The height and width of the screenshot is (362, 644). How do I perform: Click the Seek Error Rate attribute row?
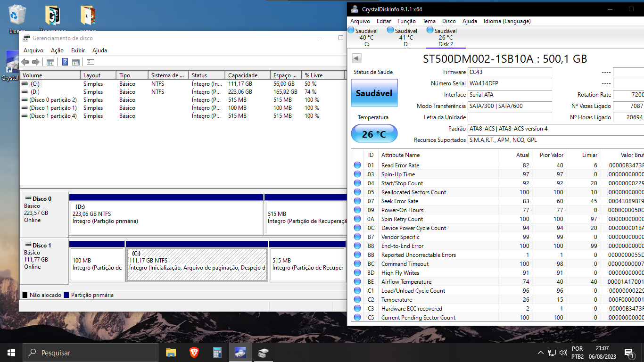[x=497, y=201]
